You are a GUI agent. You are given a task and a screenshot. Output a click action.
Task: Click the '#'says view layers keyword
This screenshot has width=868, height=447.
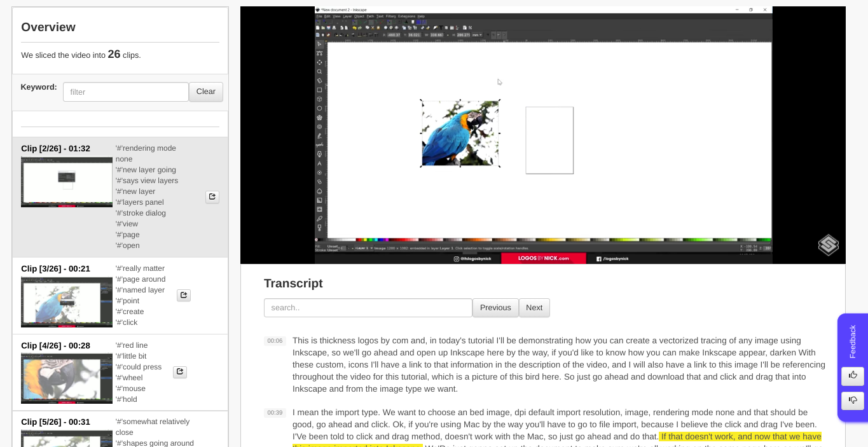pyautogui.click(x=147, y=181)
